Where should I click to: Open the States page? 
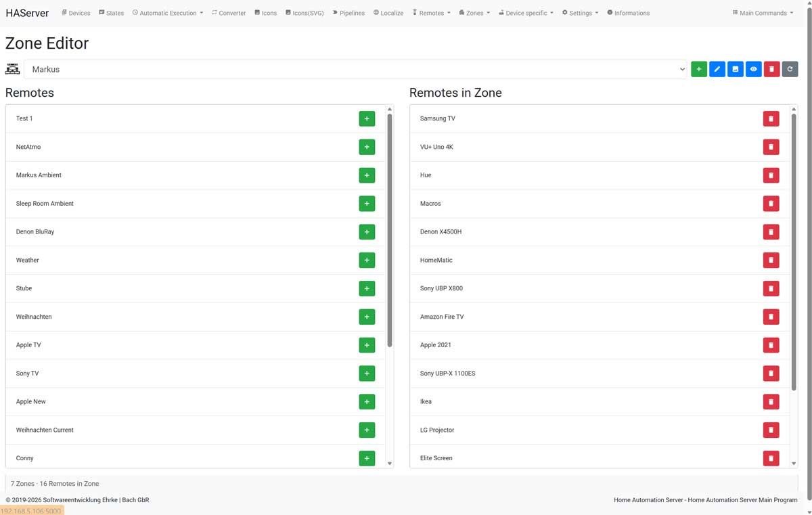click(111, 13)
